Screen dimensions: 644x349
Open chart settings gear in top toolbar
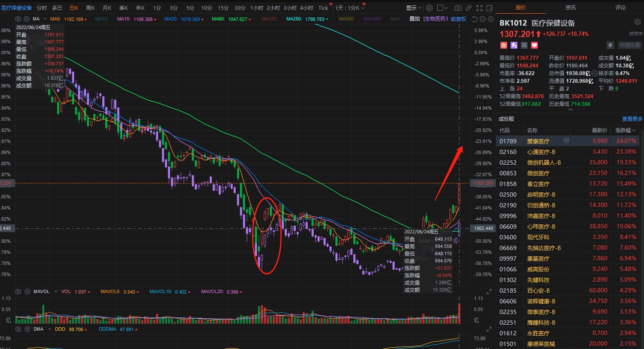(429, 8)
